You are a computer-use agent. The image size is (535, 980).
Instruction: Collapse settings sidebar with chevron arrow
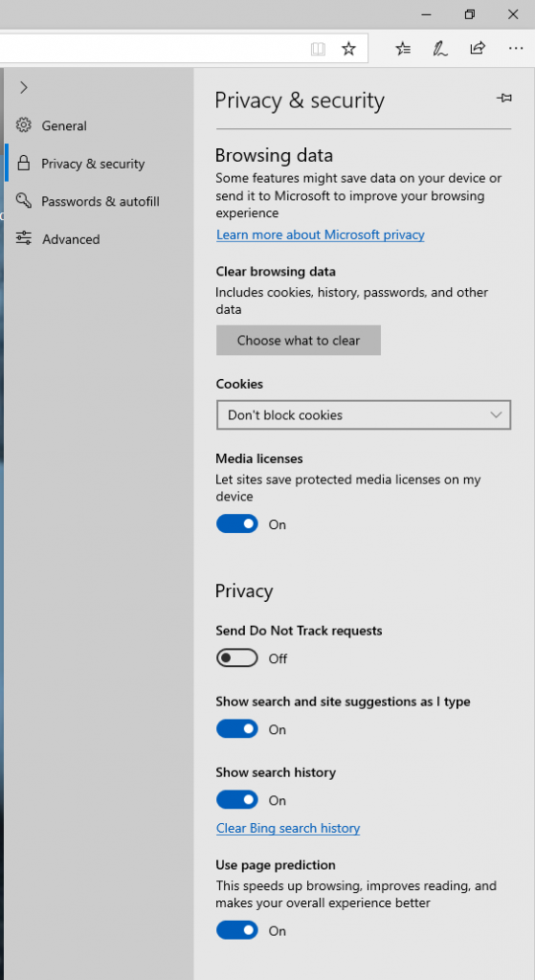click(x=24, y=87)
